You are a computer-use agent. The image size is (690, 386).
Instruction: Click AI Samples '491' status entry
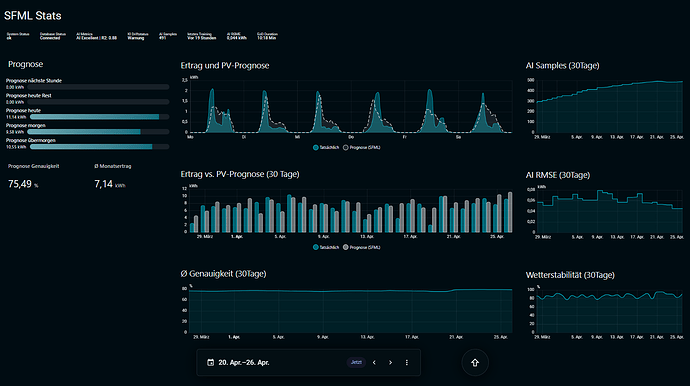168,36
